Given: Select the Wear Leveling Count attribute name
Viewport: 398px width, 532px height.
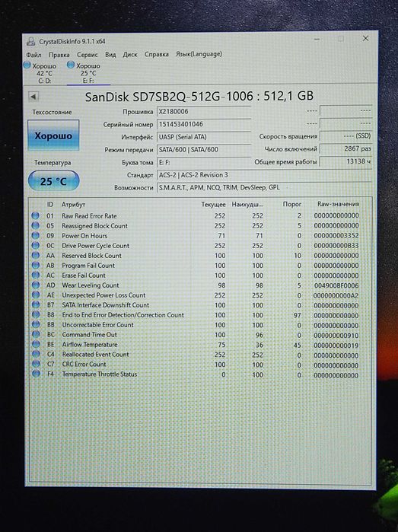Looking at the screenshot, I should (91, 285).
